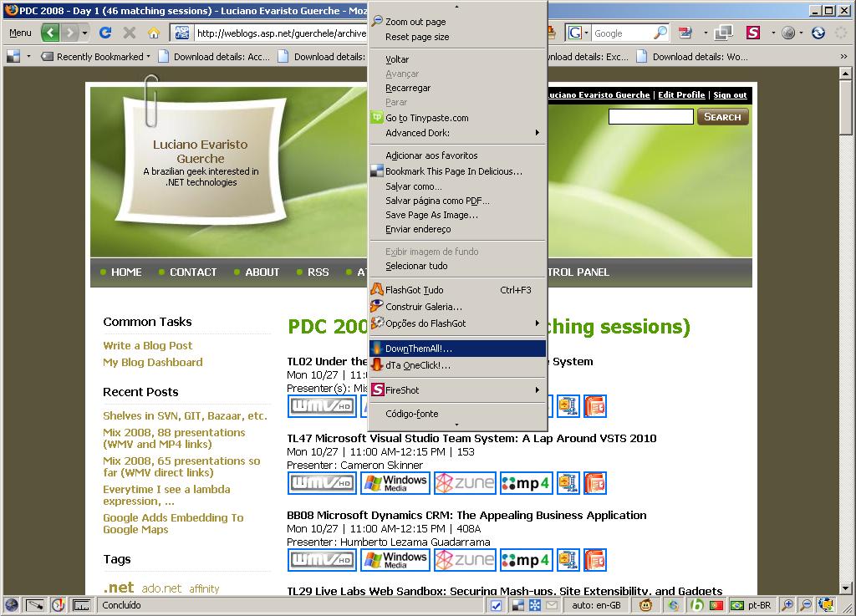
Task: Select Salvar página como PDF... entry
Action: pyautogui.click(x=457, y=201)
